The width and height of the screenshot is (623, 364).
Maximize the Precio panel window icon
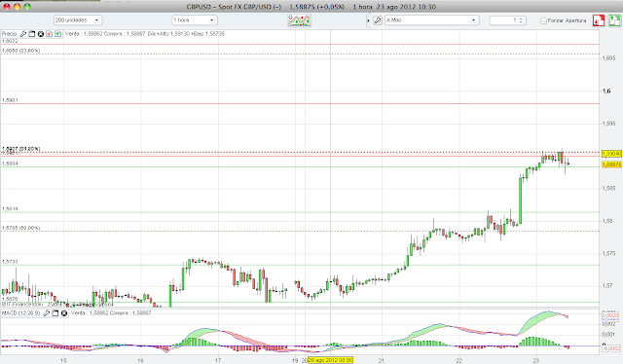click(32, 34)
